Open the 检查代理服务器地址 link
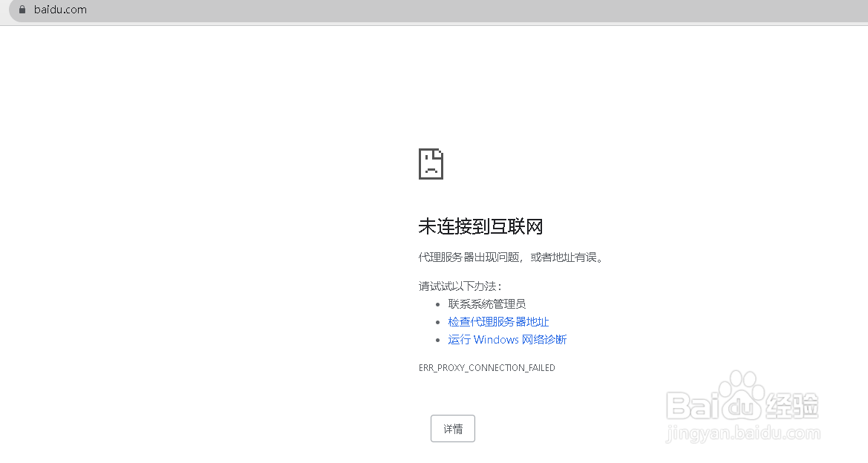 tap(498, 321)
